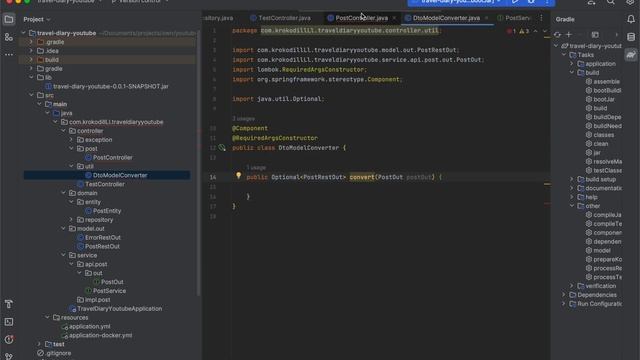This screenshot has height=360, width=640.
Task: Open PostService interface in tree
Action: [105, 291]
